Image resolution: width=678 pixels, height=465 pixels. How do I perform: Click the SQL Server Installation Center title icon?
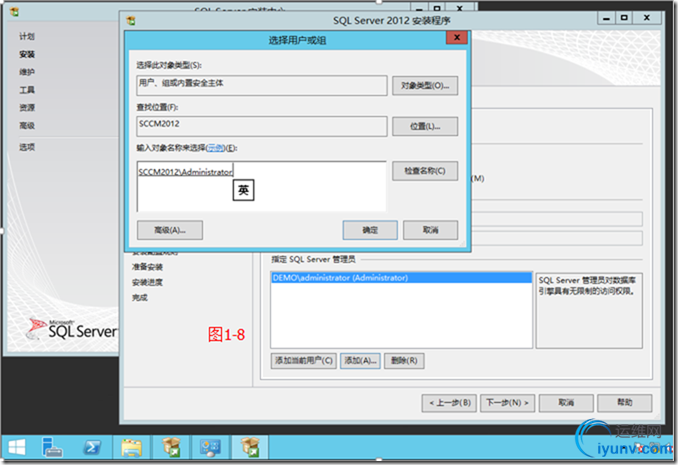(x=14, y=12)
